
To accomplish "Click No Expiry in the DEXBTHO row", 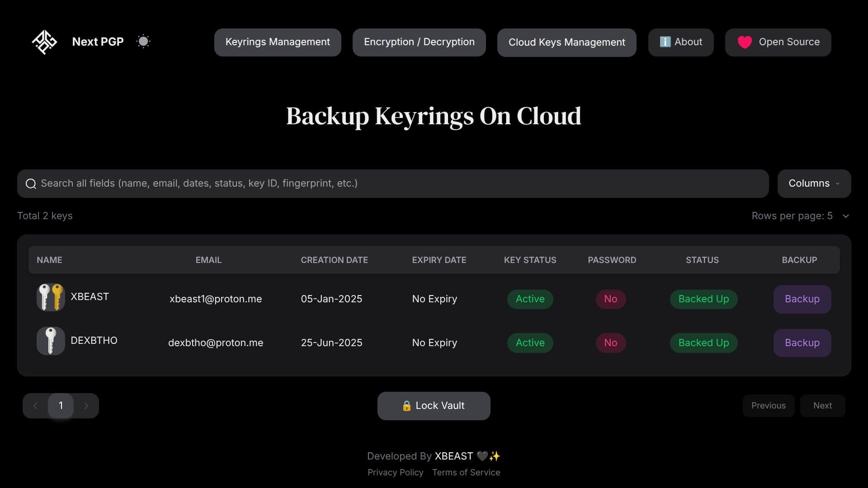I will [x=434, y=343].
